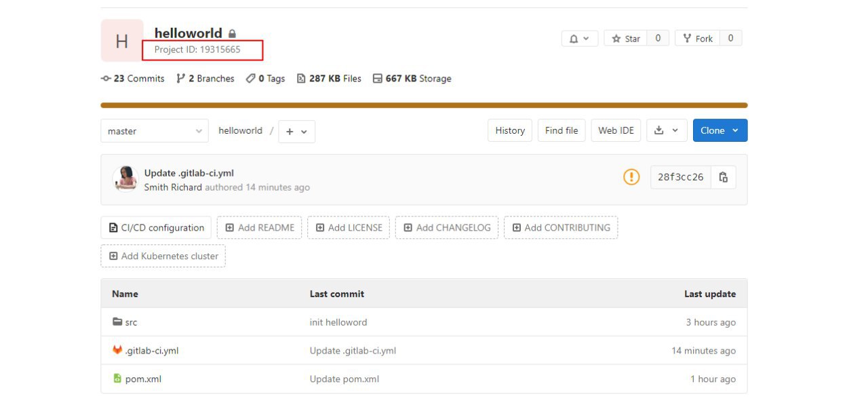Click Add LICENSE
The image size is (868, 420).
coord(349,228)
